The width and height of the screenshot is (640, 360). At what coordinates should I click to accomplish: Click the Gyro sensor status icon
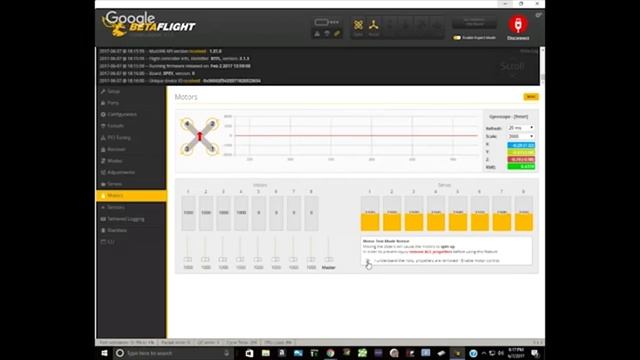pos(358,27)
